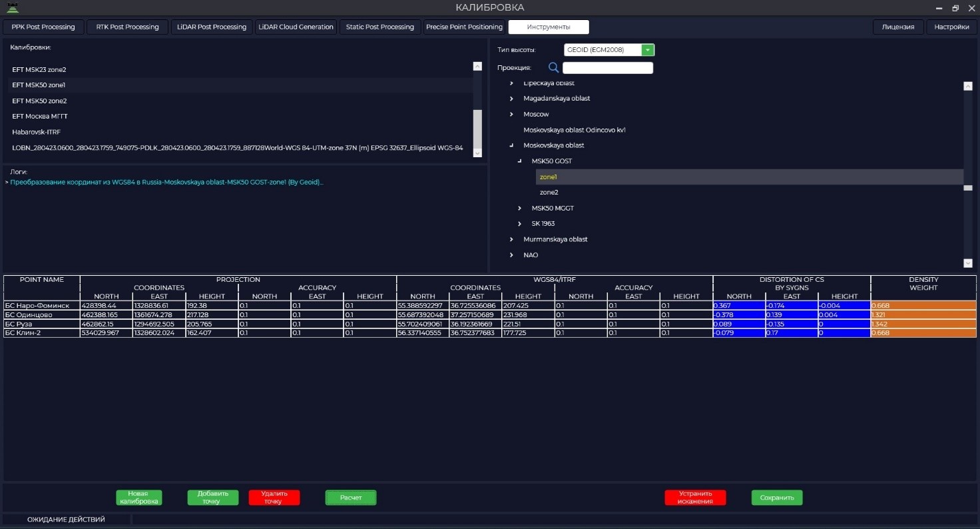Expand the Moscow tree node
Image resolution: width=980 pixels, height=529 pixels.
[x=511, y=115]
